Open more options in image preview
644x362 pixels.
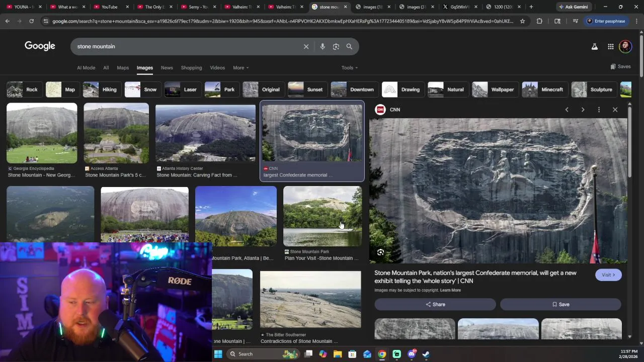[x=599, y=110]
